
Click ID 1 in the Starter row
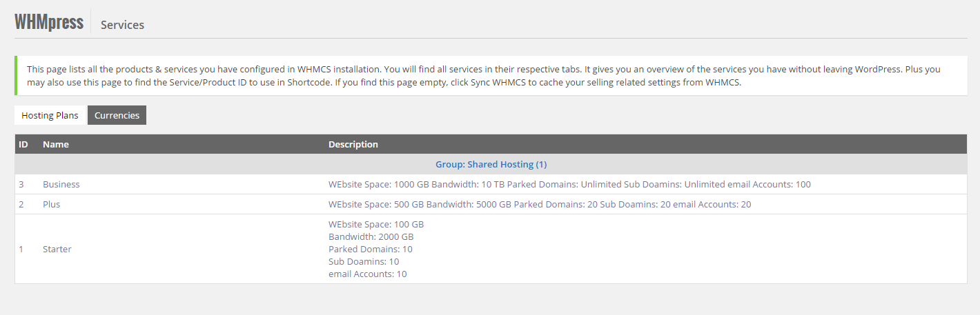click(21, 249)
